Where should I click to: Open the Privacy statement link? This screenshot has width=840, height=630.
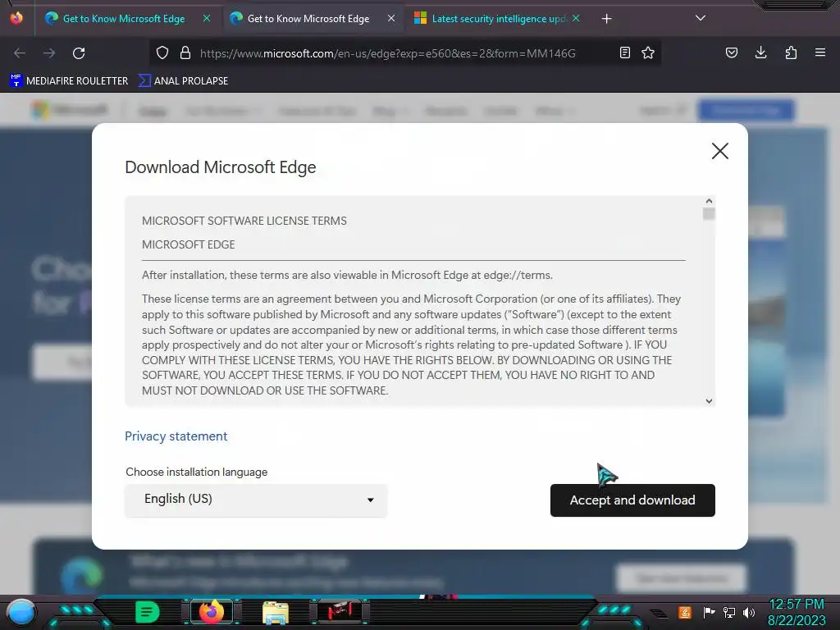click(x=176, y=436)
